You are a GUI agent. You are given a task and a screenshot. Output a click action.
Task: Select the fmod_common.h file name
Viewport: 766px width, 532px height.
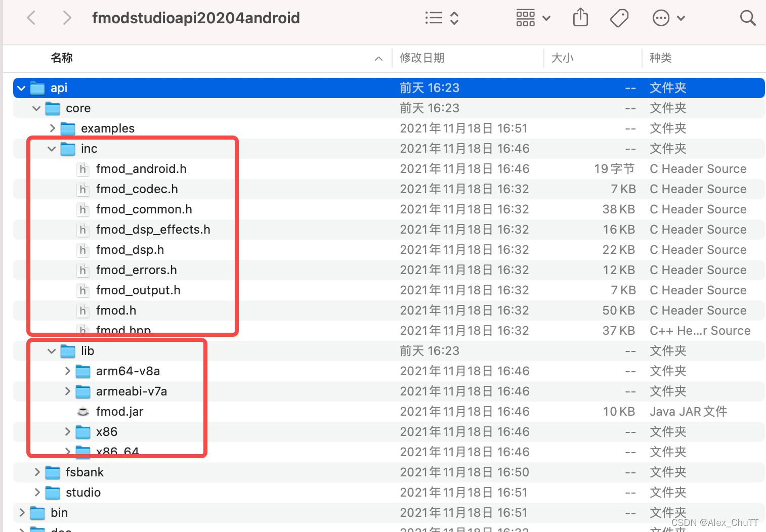pos(144,209)
